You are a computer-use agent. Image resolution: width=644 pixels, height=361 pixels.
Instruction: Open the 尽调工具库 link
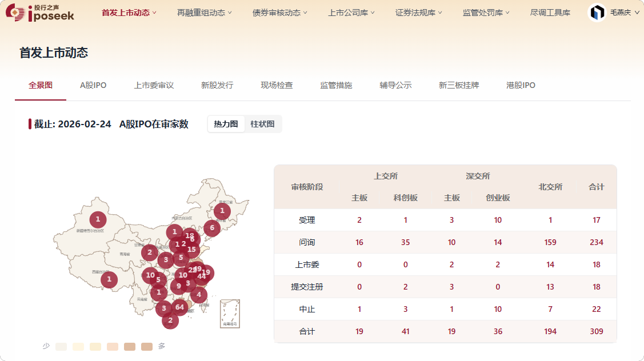click(550, 13)
